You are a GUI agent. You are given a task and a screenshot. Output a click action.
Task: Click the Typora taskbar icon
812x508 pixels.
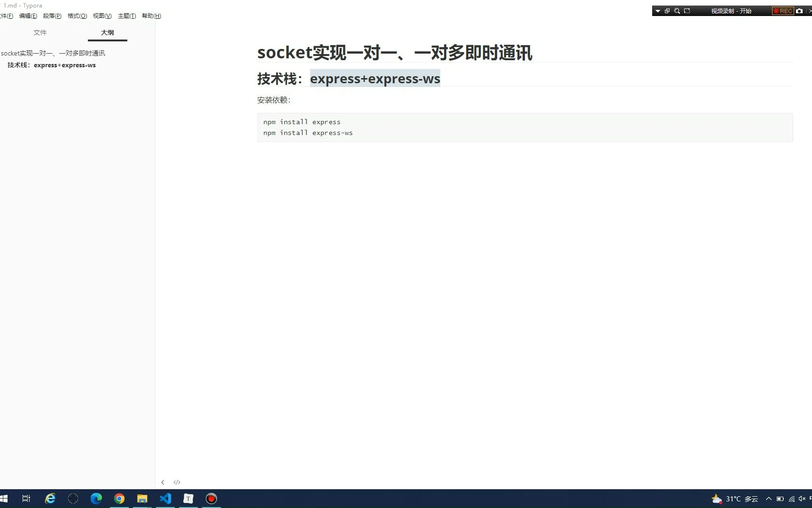point(188,499)
